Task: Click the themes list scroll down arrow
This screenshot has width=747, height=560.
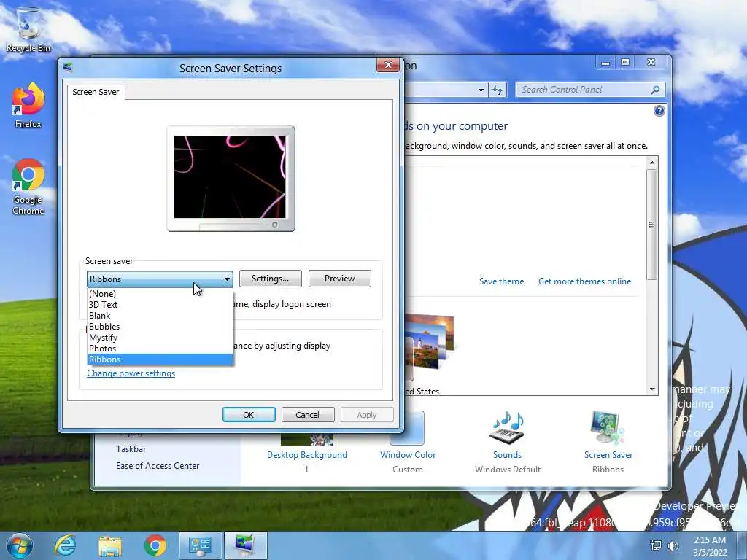Action: [x=652, y=389]
